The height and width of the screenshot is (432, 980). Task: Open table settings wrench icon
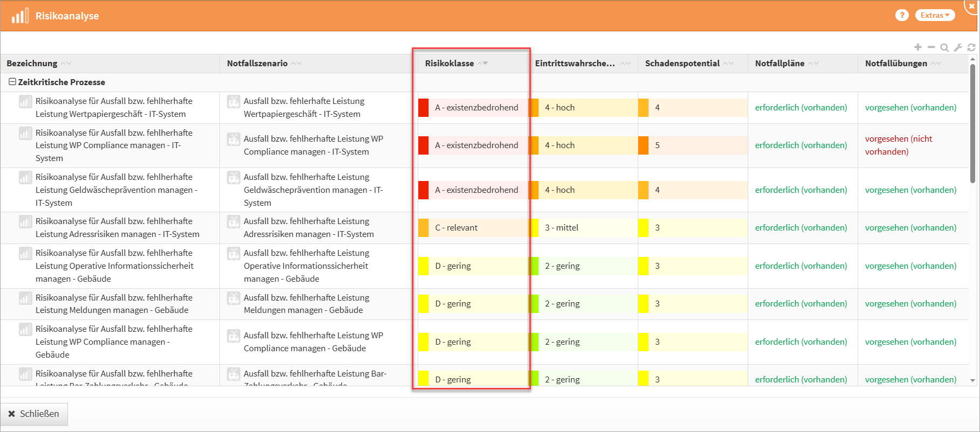tap(958, 47)
